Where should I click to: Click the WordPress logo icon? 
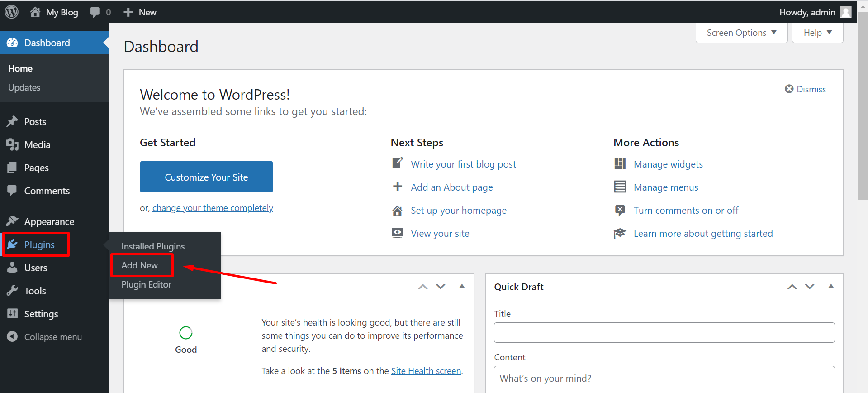click(12, 12)
